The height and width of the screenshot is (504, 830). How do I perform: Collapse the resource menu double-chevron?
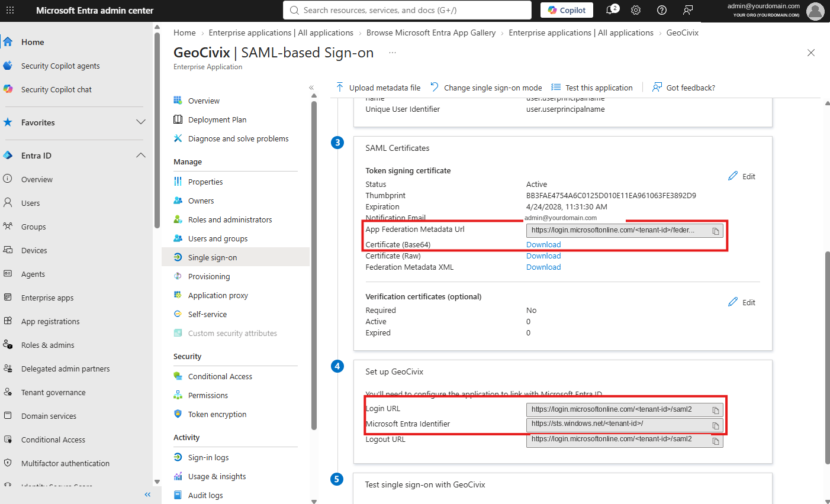tap(311, 88)
